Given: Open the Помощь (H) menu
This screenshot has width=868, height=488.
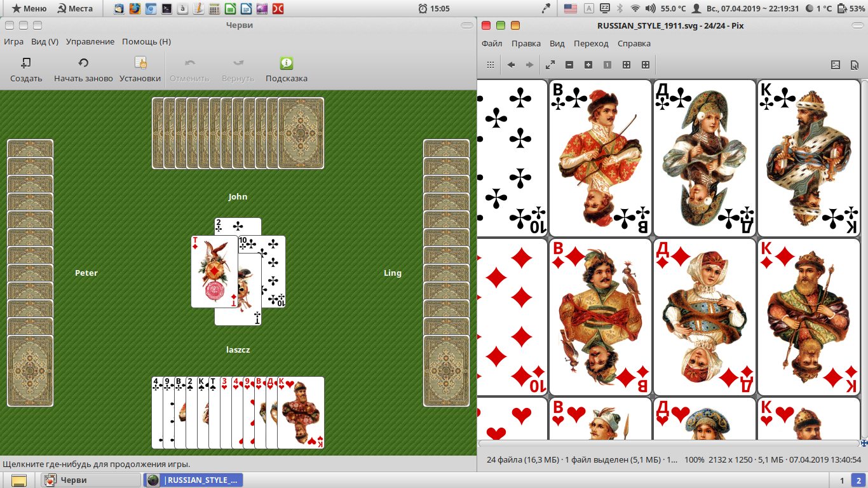Looking at the screenshot, I should [146, 41].
